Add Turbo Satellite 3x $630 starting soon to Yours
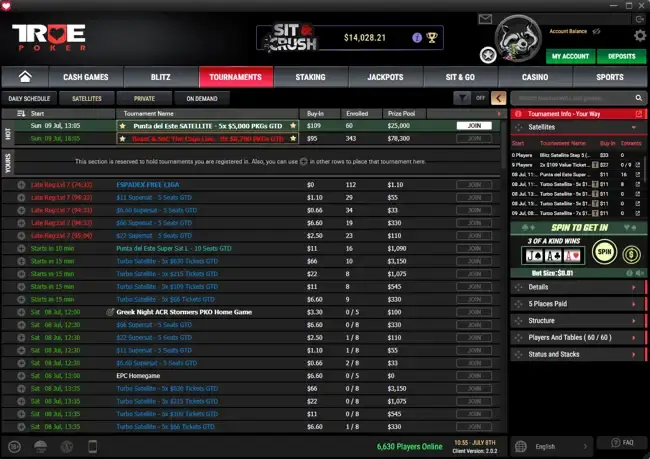The image size is (650, 459). tap(21, 261)
